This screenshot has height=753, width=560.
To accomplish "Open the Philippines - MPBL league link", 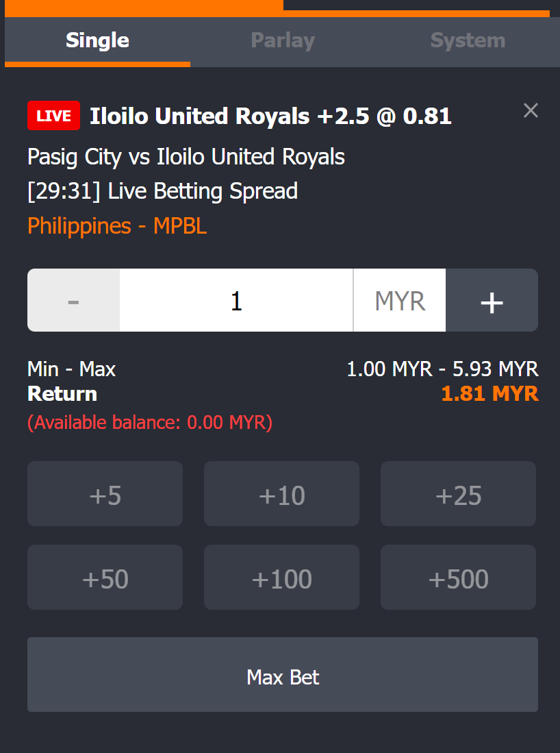I will (117, 226).
